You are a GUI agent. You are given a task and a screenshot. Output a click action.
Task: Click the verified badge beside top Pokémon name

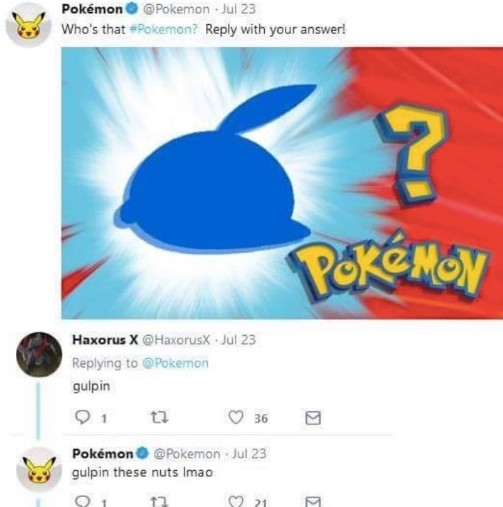[132, 9]
